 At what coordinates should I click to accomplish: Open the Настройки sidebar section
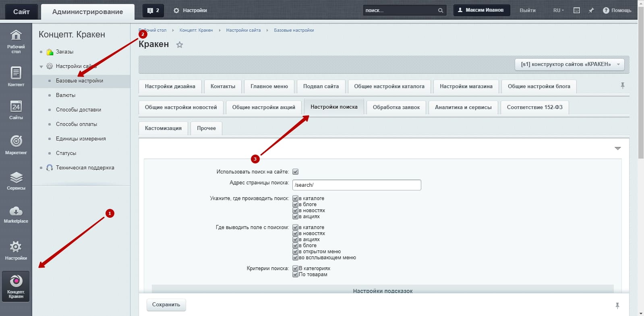coord(16,250)
